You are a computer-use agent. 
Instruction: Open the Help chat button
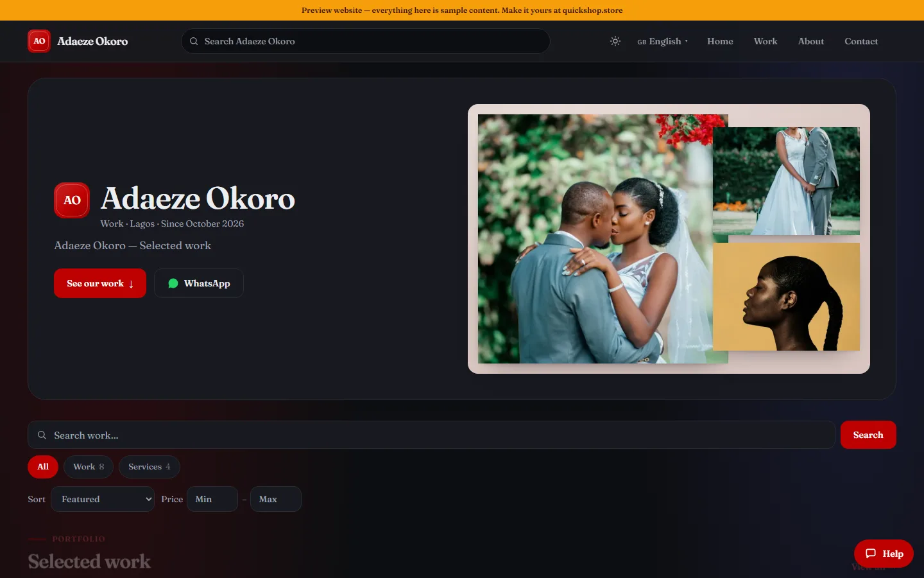(884, 554)
